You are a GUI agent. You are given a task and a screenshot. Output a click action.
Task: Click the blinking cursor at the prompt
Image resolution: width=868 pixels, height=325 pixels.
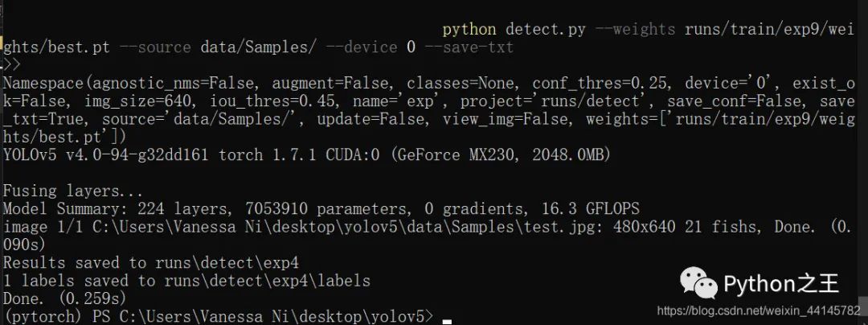(447, 320)
